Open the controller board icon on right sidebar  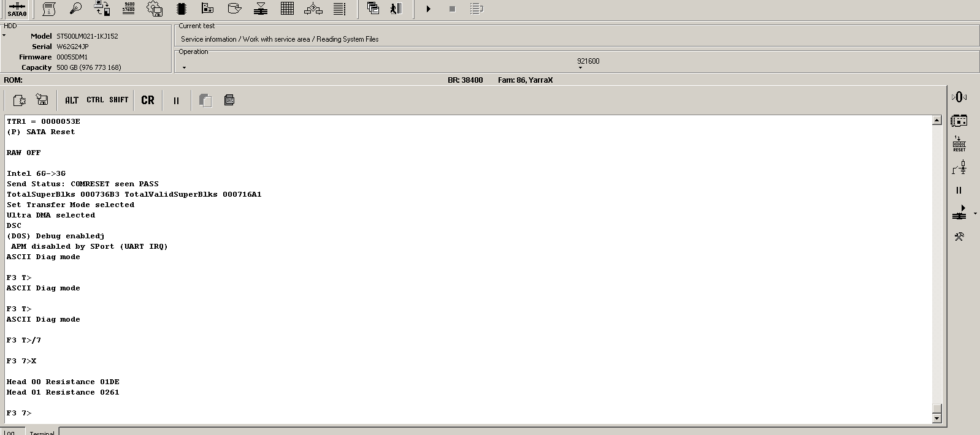click(x=959, y=120)
